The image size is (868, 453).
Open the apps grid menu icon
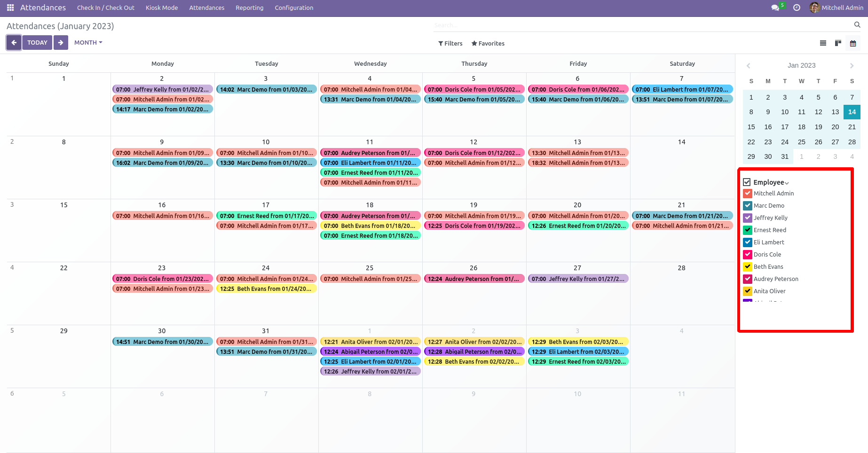(x=10, y=8)
